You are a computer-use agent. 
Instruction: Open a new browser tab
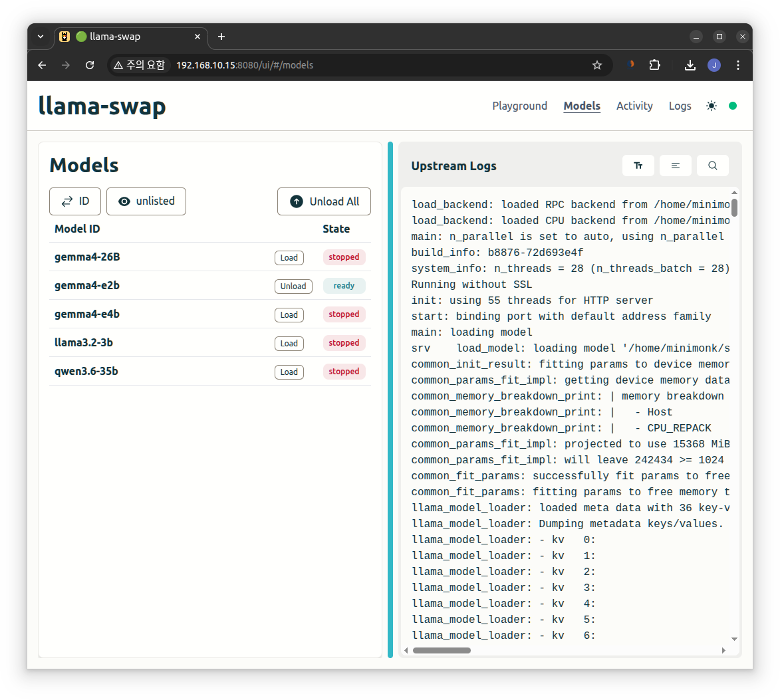click(221, 37)
